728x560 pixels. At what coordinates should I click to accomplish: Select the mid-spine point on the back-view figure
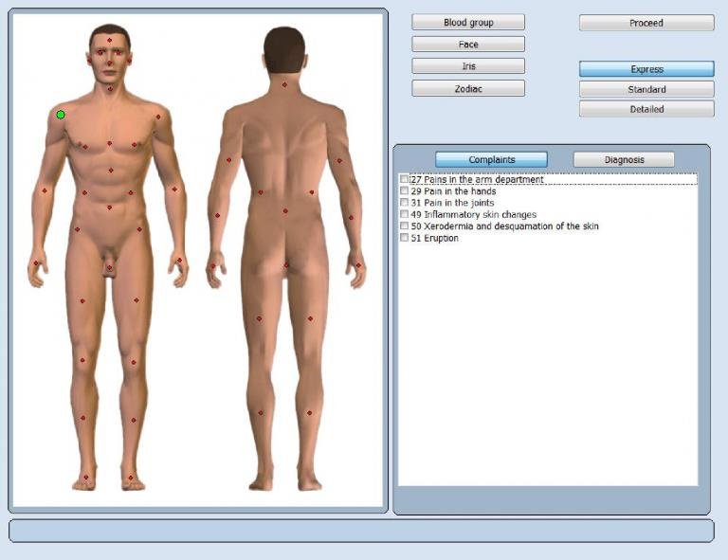point(284,211)
